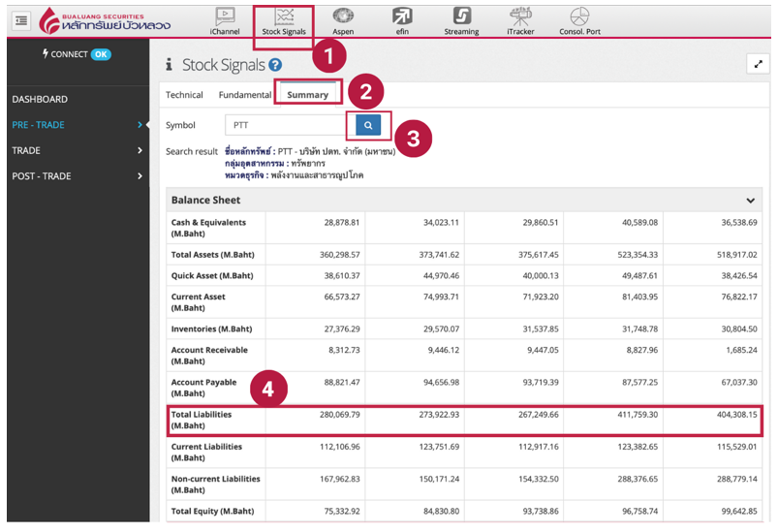Click Account Receivable value 1,685.24
This screenshot has width=778, height=532.
[x=741, y=350]
